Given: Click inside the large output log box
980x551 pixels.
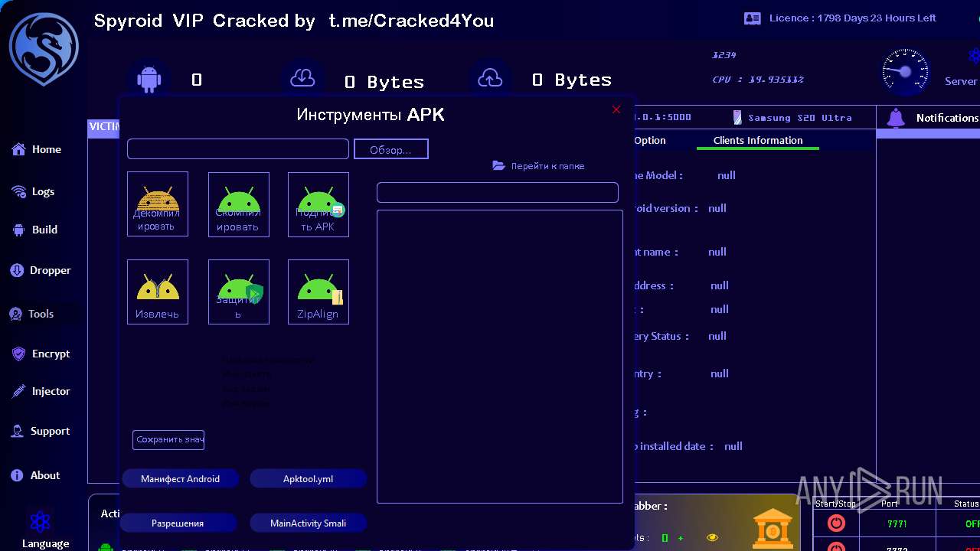Looking at the screenshot, I should click(500, 357).
